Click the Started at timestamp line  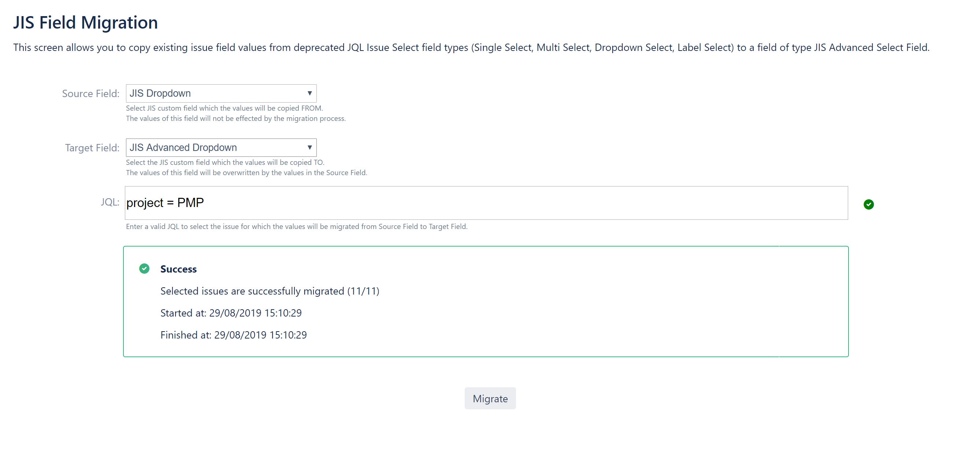coord(231,313)
